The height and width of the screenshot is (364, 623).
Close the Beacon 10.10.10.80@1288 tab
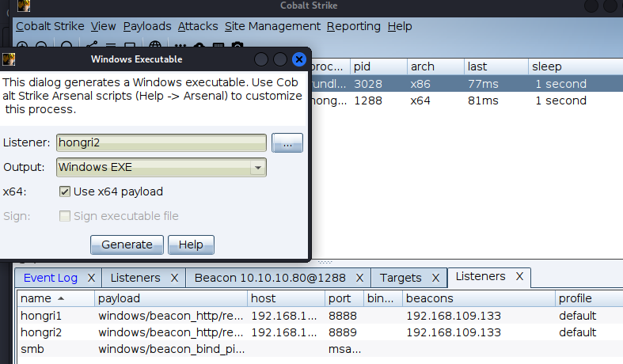click(360, 278)
